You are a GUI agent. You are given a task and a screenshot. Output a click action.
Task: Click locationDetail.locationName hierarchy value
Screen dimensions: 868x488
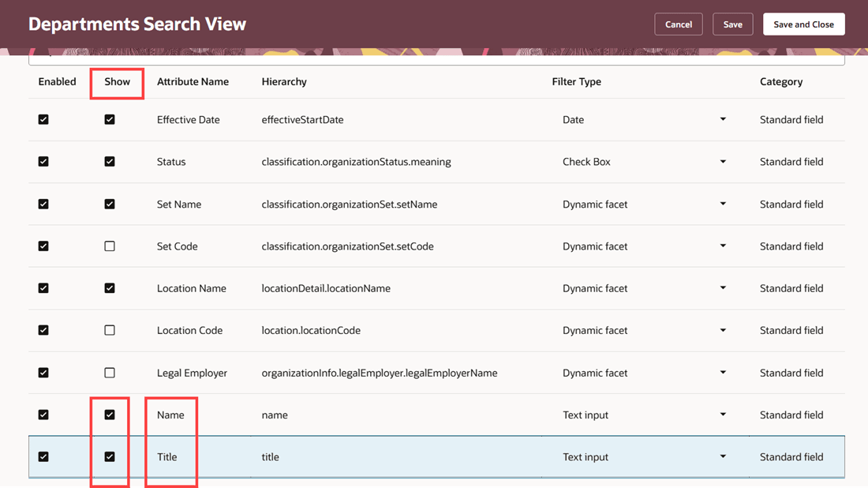pos(326,288)
